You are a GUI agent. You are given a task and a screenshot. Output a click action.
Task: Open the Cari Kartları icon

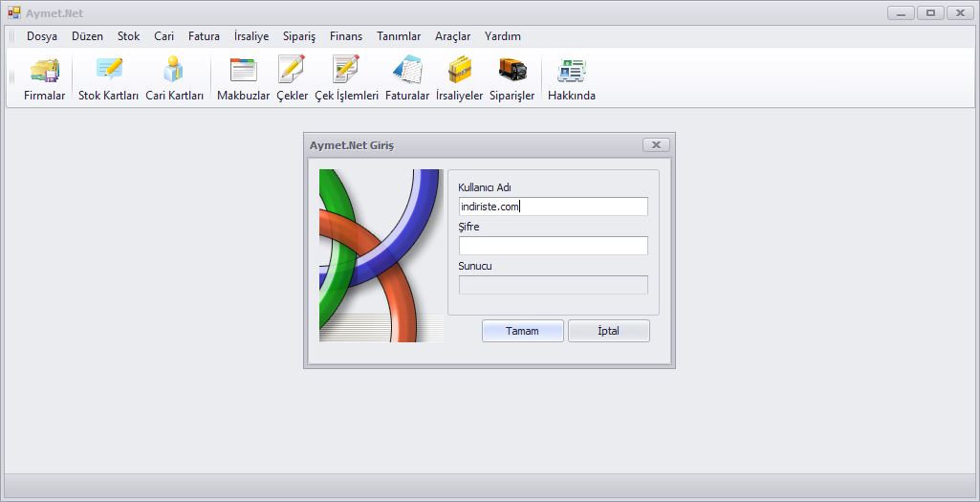[x=174, y=78]
